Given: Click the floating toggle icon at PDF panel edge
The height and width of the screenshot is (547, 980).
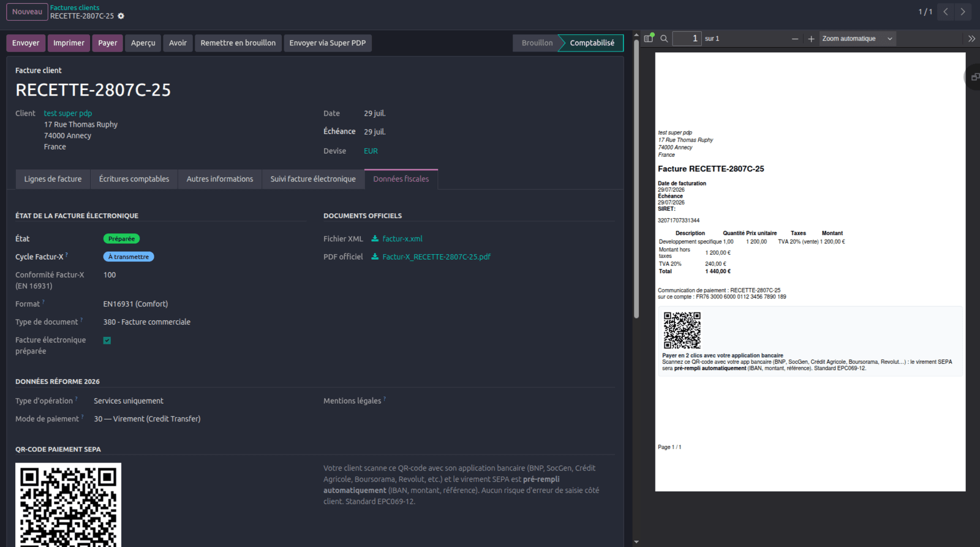Looking at the screenshot, I should coord(974,77).
